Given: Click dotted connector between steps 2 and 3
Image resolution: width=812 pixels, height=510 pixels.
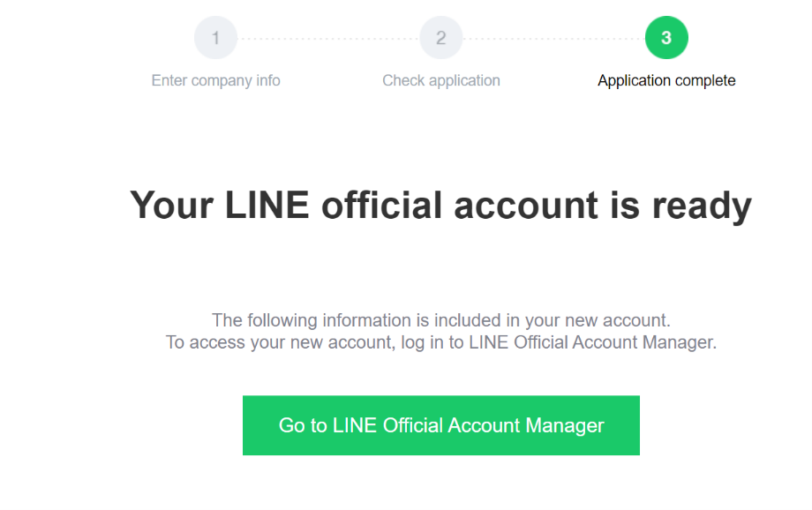Looking at the screenshot, I should [x=553, y=39].
